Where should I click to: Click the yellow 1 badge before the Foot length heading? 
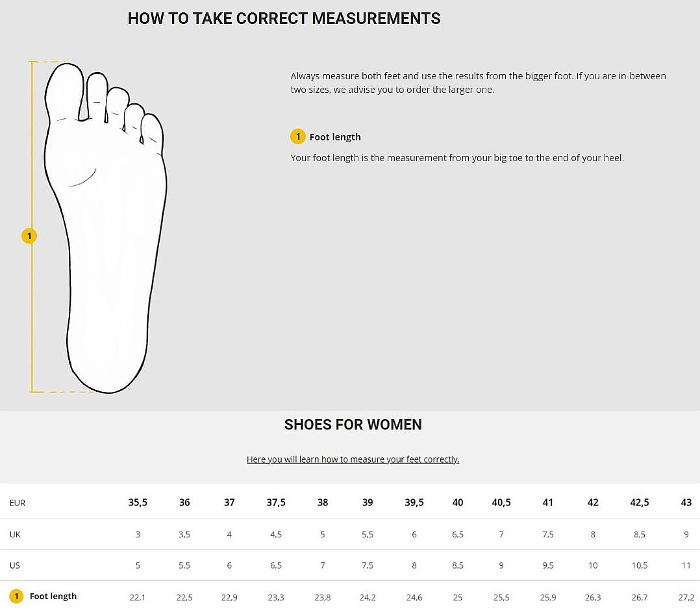point(297,136)
